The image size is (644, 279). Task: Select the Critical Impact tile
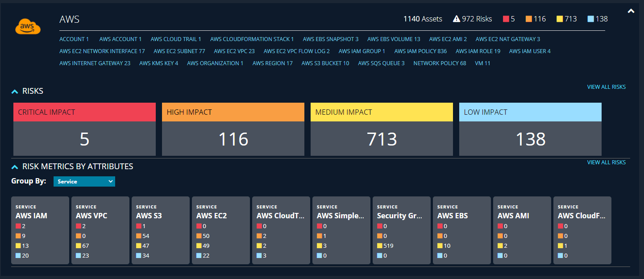pos(84,129)
